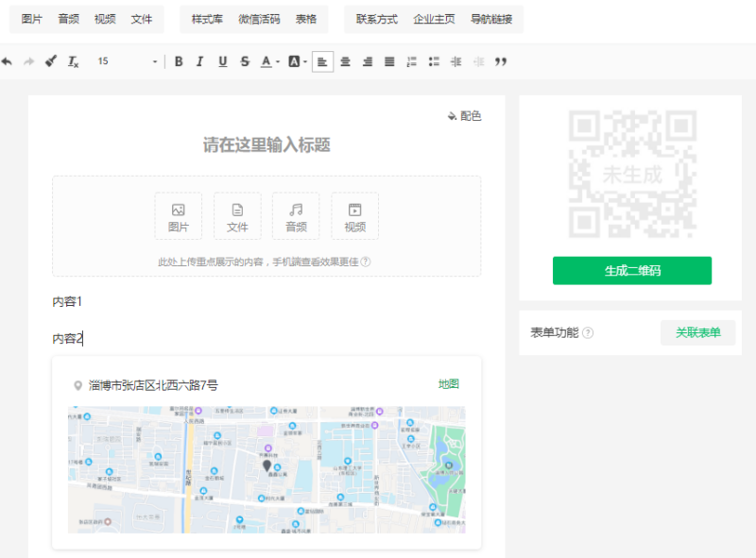Expand the background color dropdown arrow
Viewport: 756px width, 558px height.
pyautogui.click(x=305, y=62)
